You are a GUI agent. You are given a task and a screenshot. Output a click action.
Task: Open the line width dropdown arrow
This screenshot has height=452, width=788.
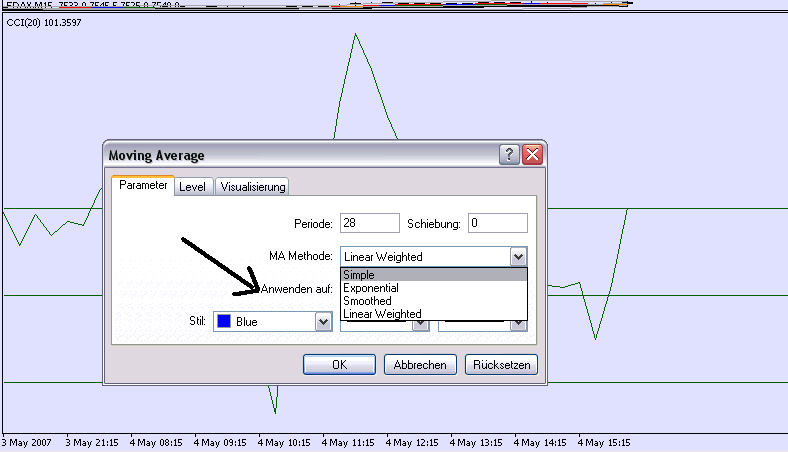(518, 326)
